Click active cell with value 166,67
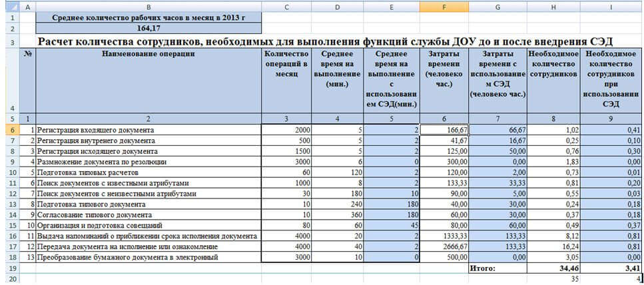The height and width of the screenshot is (285, 644). [x=444, y=130]
